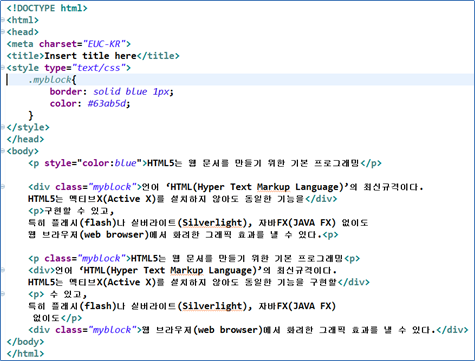Click the 없이도</p> line
Viewport: 475px width, 361px height.
[57, 318]
